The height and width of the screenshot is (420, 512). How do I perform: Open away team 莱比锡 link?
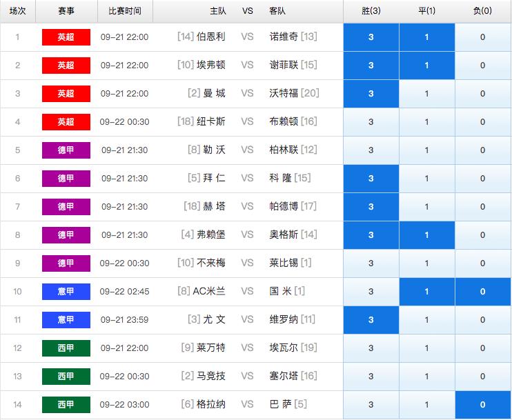[x=284, y=263]
